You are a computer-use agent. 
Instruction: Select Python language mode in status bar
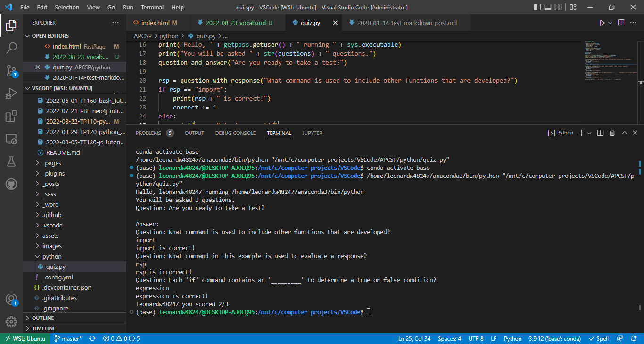point(512,338)
